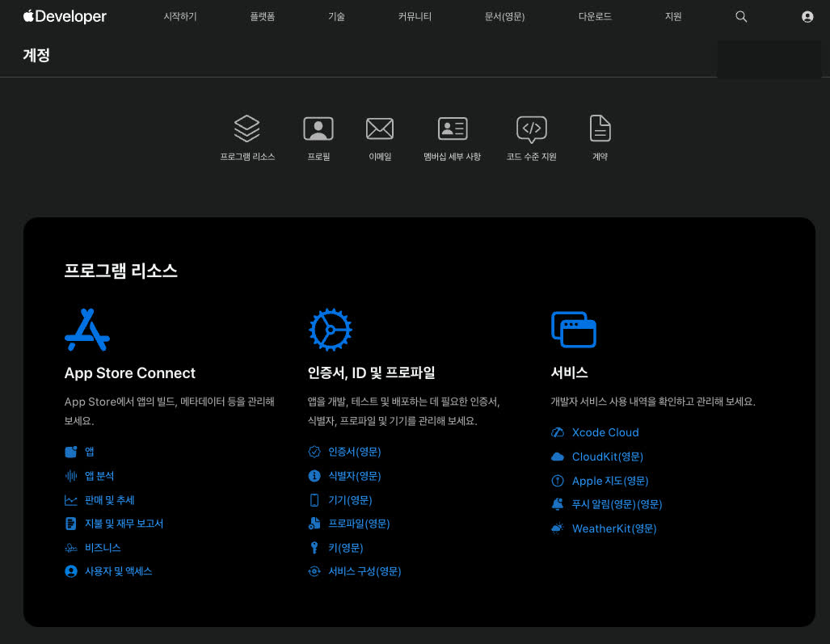Screen dimensions: 830x644
Task: Open the CloudKit(영문) link
Action: click(x=607, y=457)
